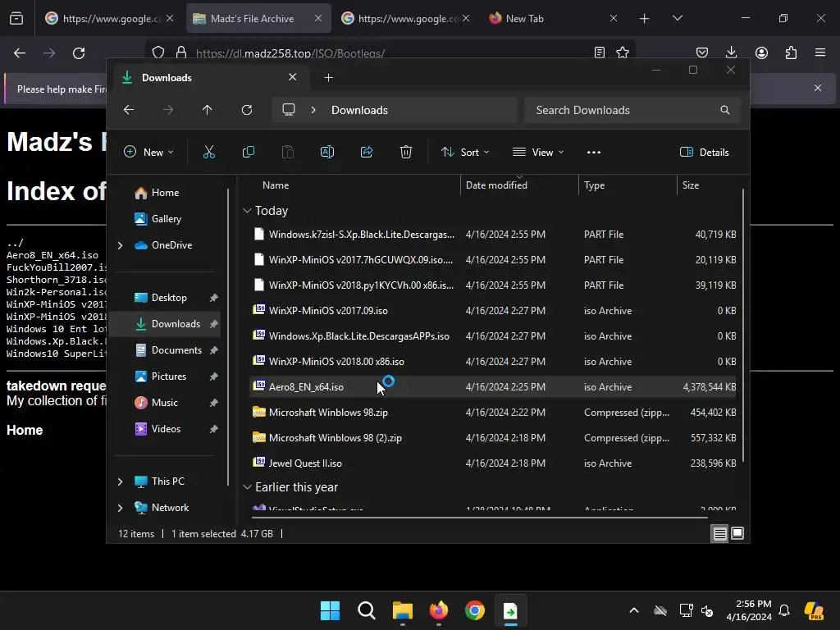The image size is (840, 630).
Task: Click the Copy icon in Explorer toolbar
Action: point(248,152)
